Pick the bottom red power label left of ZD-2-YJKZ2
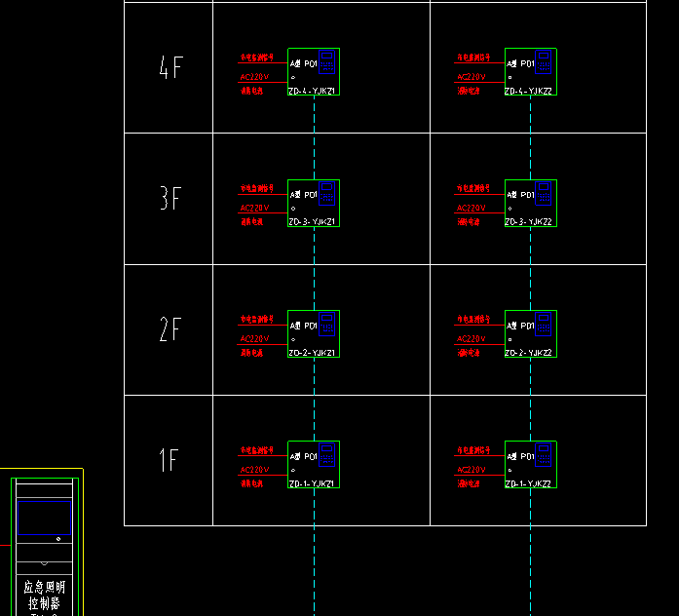Screen dimensions: 679x616 point(469,353)
